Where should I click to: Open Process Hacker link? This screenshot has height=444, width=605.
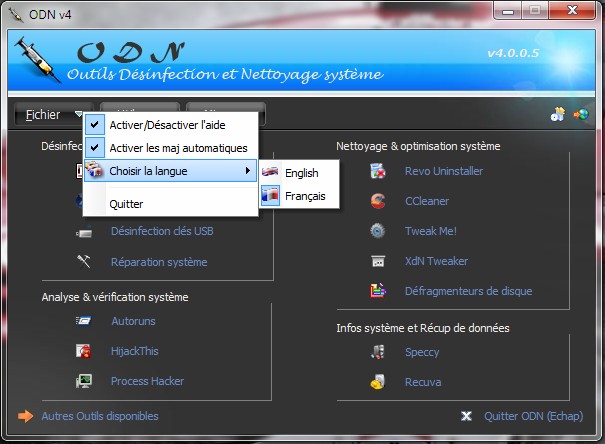tap(147, 381)
